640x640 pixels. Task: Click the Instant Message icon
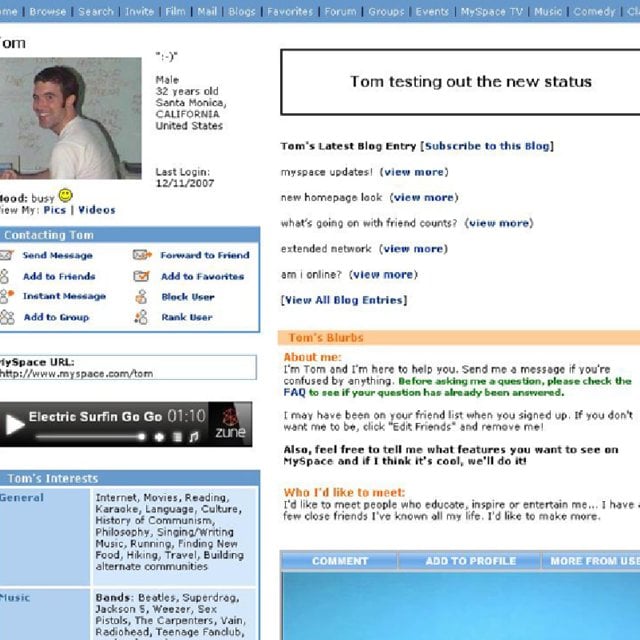7,296
